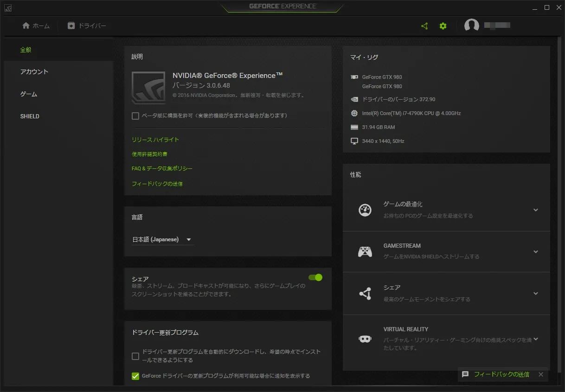This screenshot has width=565, height=392.
Task: Click the share icon in 性能 panel
Action: pos(365,293)
